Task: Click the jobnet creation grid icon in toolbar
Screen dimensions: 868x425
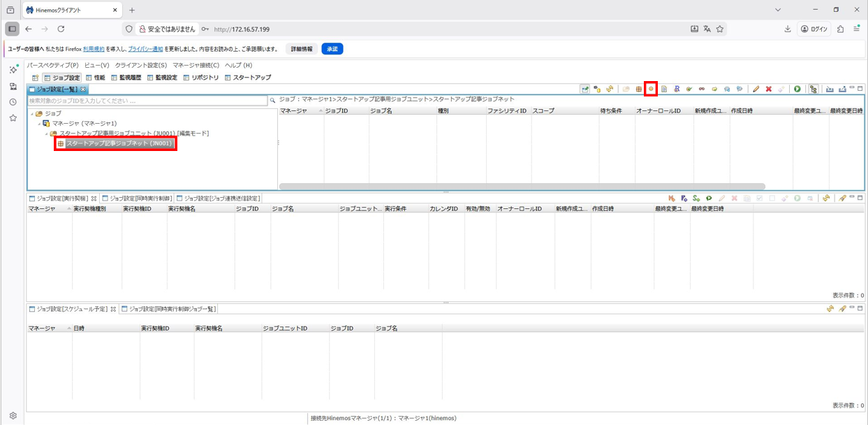Action: click(x=638, y=89)
